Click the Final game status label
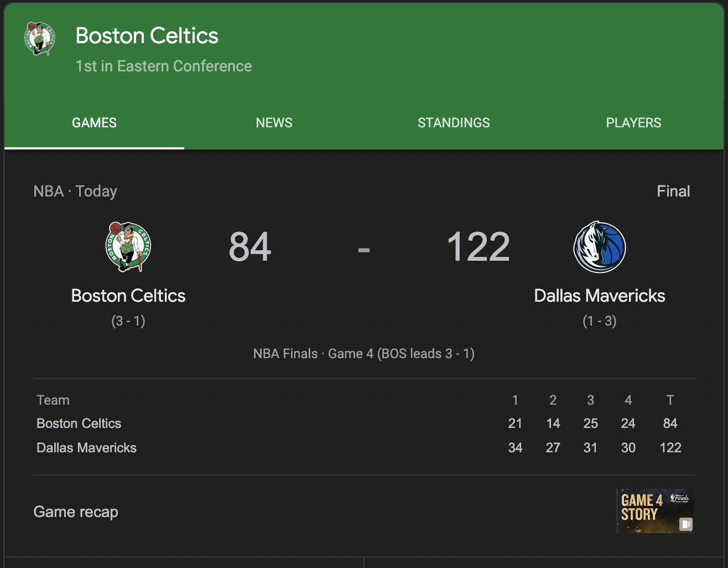Viewport: 728px width, 568px height. click(673, 192)
